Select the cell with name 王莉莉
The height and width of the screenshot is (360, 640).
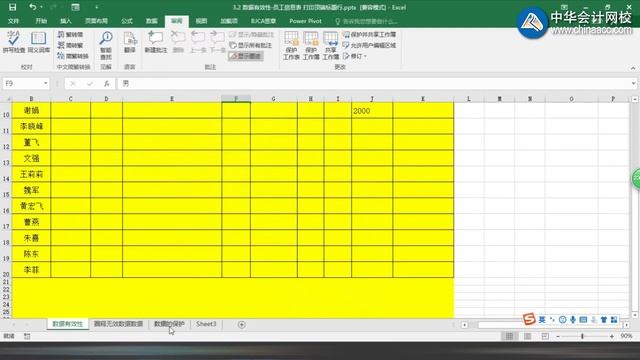pyautogui.click(x=31, y=174)
